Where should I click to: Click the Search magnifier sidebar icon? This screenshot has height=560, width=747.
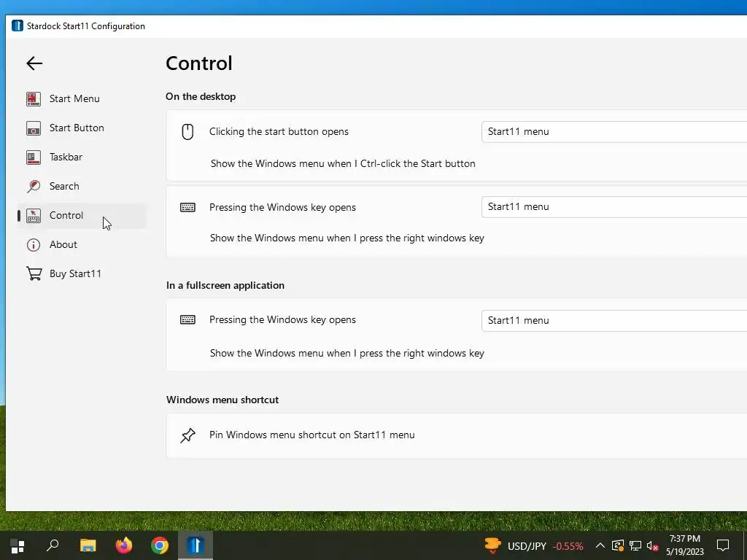[x=34, y=186]
